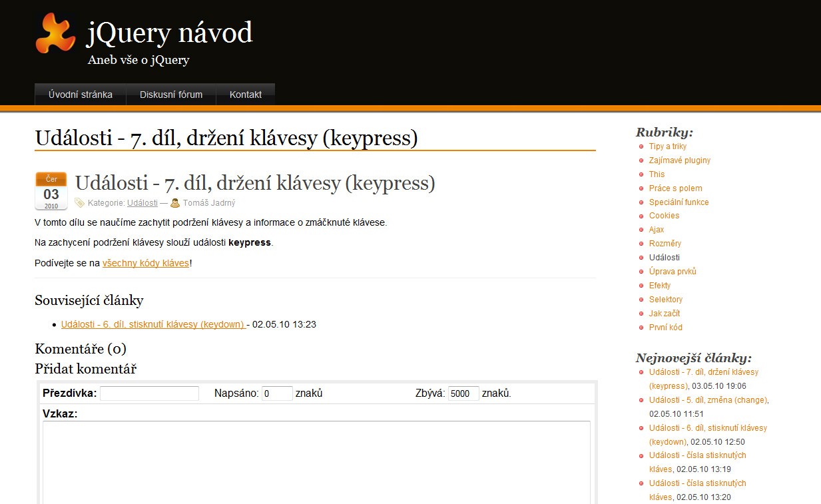Click the Zbývá remaining characters field
The width and height of the screenshot is (821, 504).
click(463, 393)
